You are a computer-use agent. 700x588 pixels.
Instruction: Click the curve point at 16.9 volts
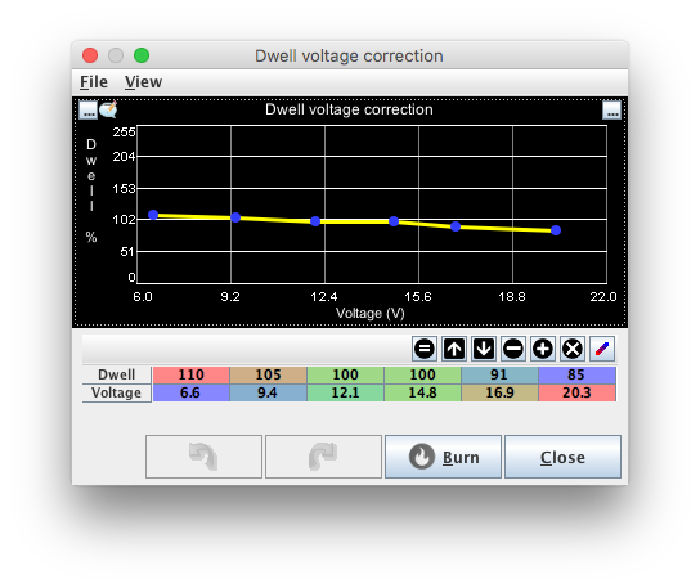coord(456,226)
